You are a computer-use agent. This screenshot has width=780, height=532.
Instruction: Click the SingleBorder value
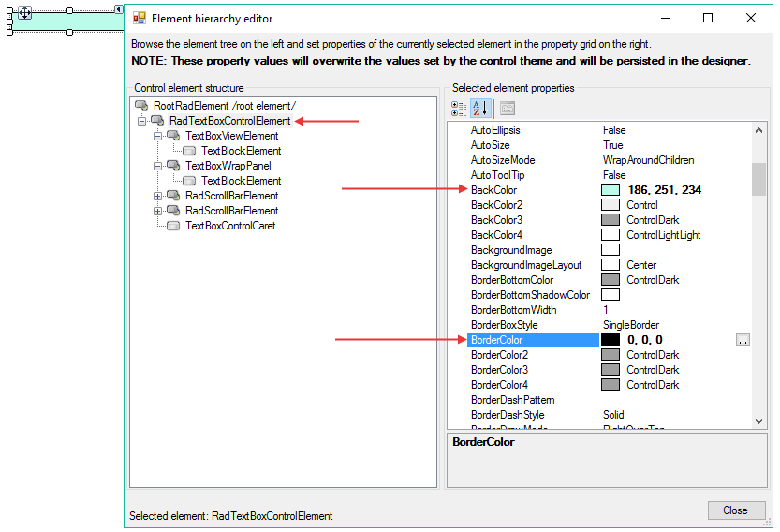tap(631, 324)
